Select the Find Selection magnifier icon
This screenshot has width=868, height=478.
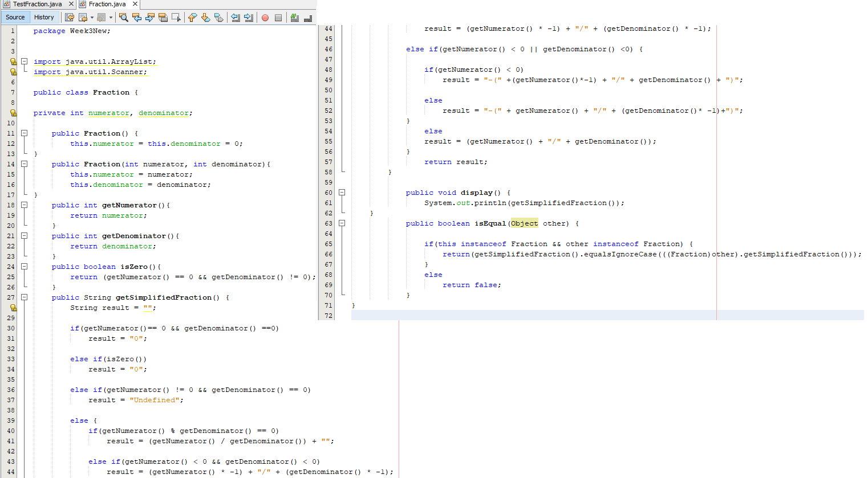tap(123, 18)
